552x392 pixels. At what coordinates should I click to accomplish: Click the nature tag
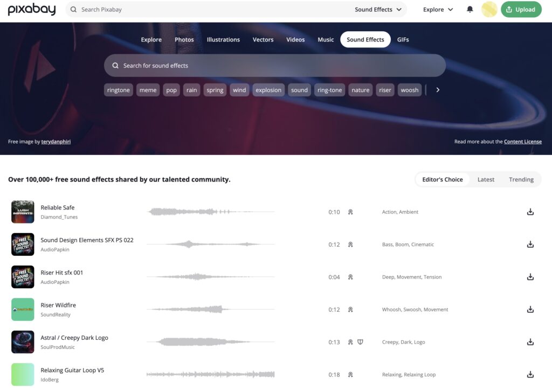[x=361, y=90]
